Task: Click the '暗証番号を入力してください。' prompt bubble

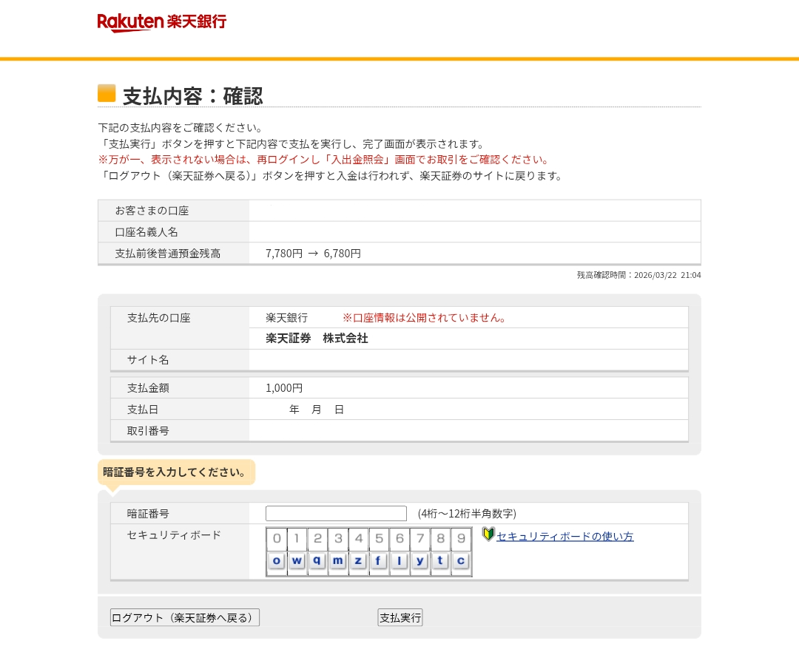Action: pos(176,472)
